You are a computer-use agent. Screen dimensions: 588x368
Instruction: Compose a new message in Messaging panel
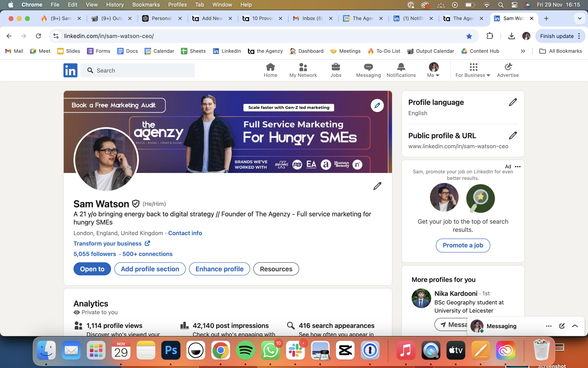click(x=562, y=326)
